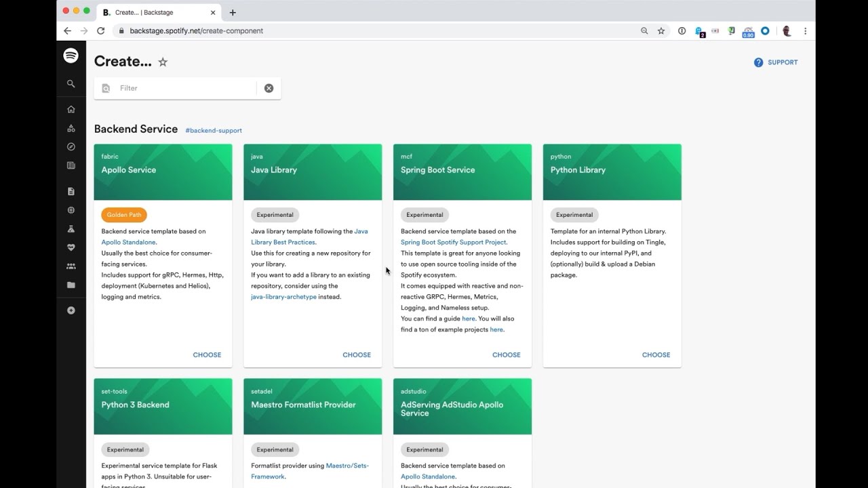Open the flask experiments icon in sidebar
This screenshot has width=868, height=488.
click(x=71, y=229)
